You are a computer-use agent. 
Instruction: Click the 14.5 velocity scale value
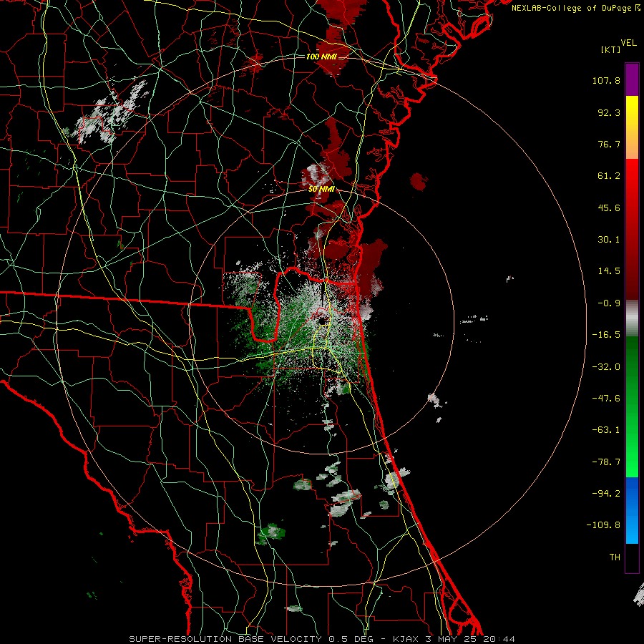[609, 271]
